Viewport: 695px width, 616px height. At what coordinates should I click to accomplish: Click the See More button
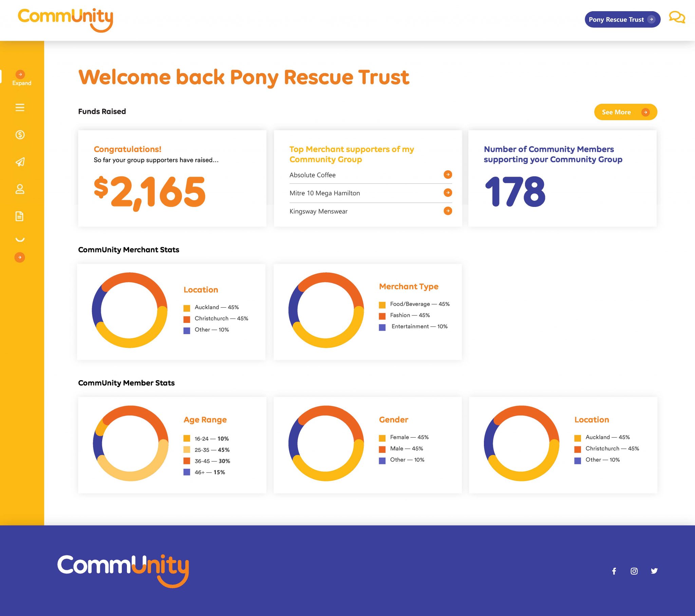pyautogui.click(x=625, y=112)
